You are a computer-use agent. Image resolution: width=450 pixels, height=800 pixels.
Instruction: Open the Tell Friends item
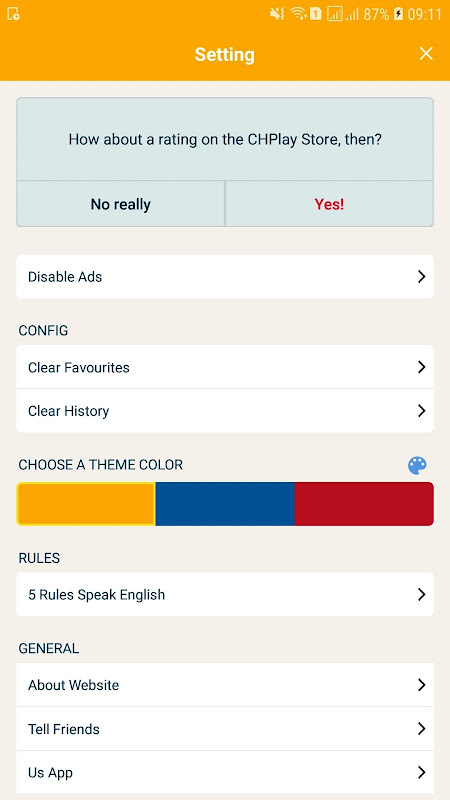pos(225,729)
